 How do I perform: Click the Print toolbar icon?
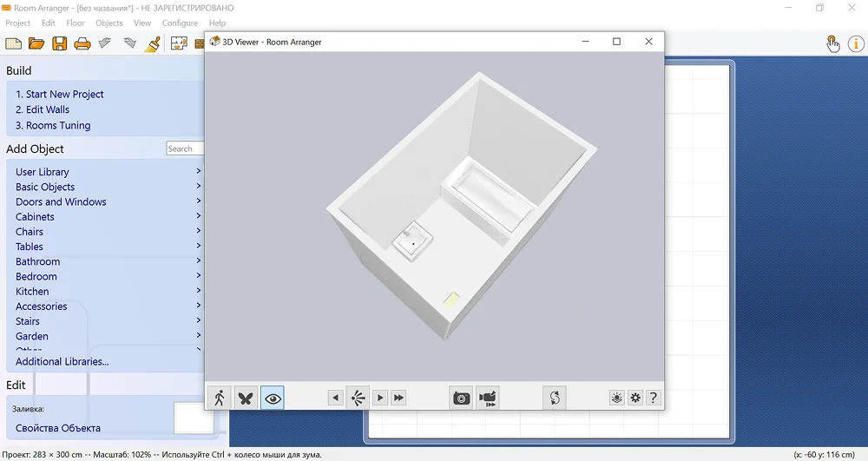(x=82, y=43)
